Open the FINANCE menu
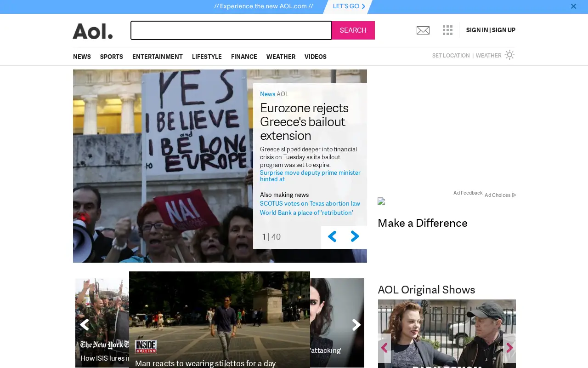This screenshot has height=368, width=588. click(x=244, y=57)
